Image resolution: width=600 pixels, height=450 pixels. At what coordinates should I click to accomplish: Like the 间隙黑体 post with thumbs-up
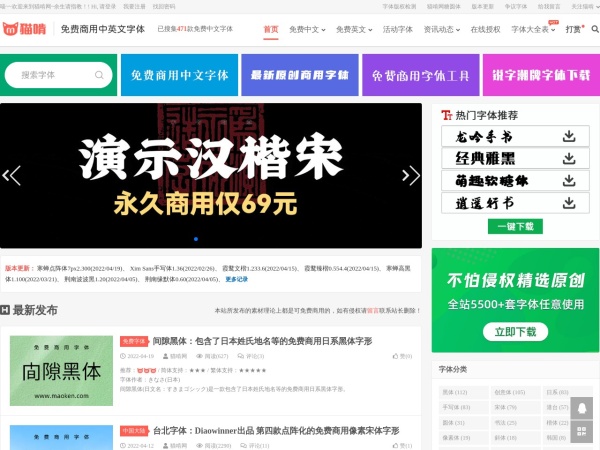pos(400,355)
